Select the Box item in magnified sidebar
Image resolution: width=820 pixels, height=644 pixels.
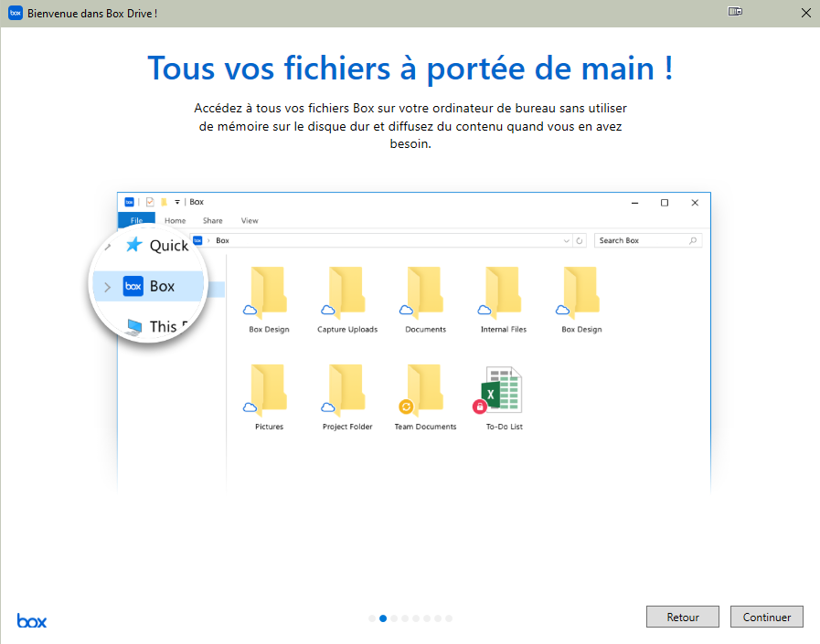(148, 286)
